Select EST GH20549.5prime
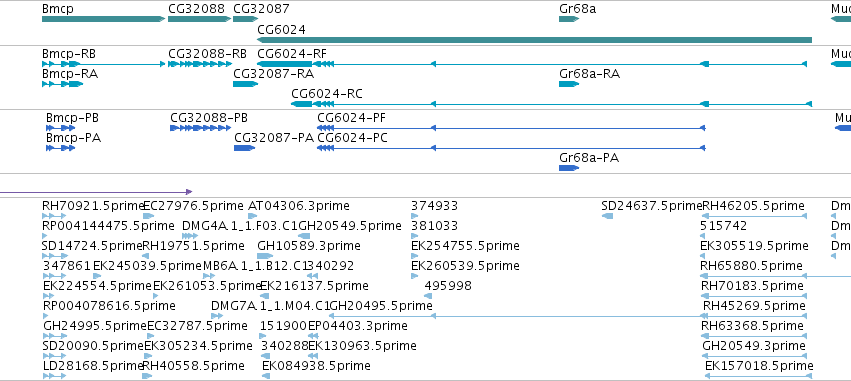Screen dimensions: 851x381 click(350, 226)
